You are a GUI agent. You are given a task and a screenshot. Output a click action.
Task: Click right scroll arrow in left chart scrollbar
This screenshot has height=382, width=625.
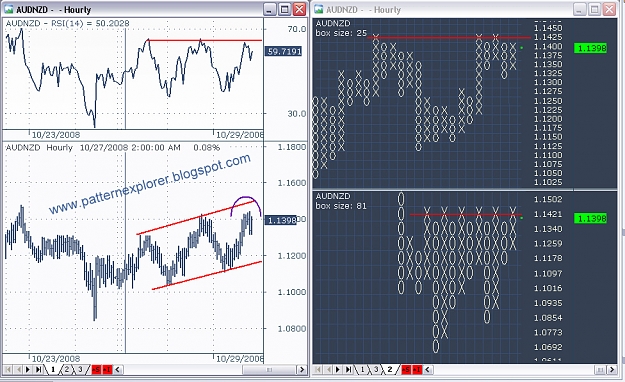(302, 370)
